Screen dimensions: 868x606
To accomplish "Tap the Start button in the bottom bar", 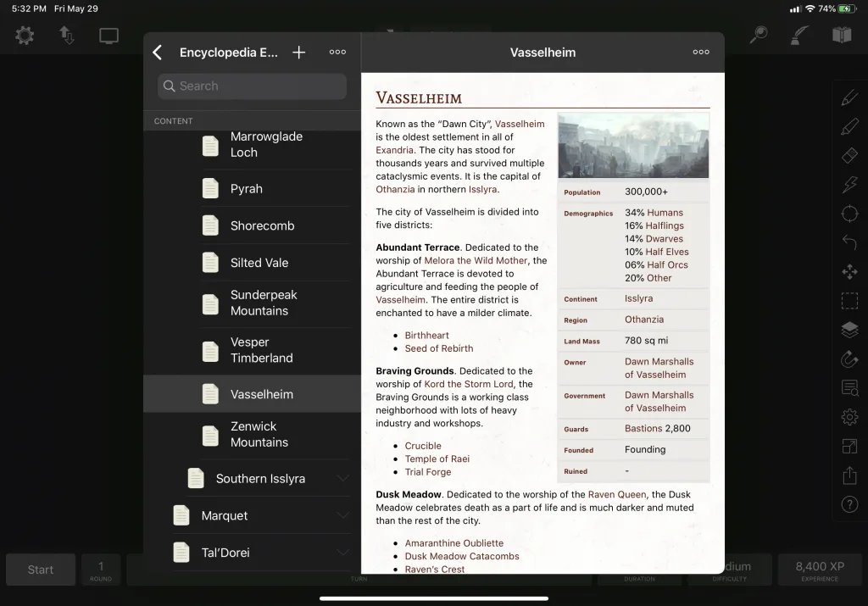I will point(41,570).
